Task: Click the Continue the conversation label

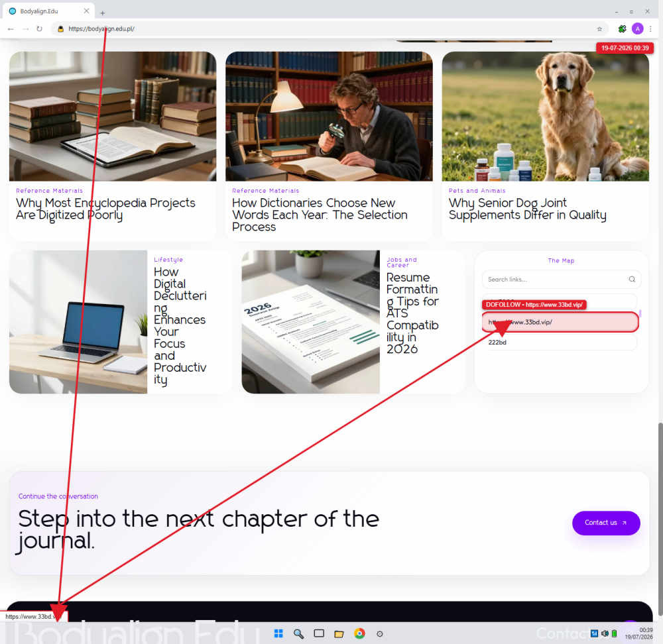Action: [58, 496]
